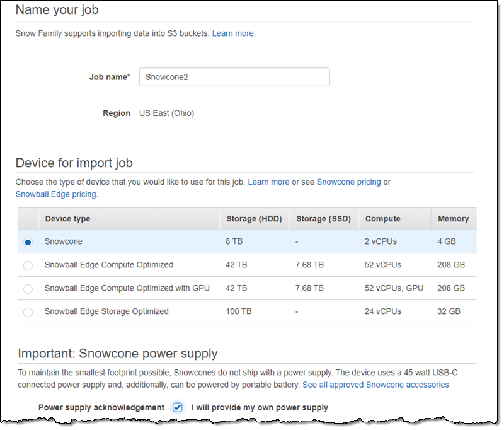Click the Memory column header

tap(453, 219)
